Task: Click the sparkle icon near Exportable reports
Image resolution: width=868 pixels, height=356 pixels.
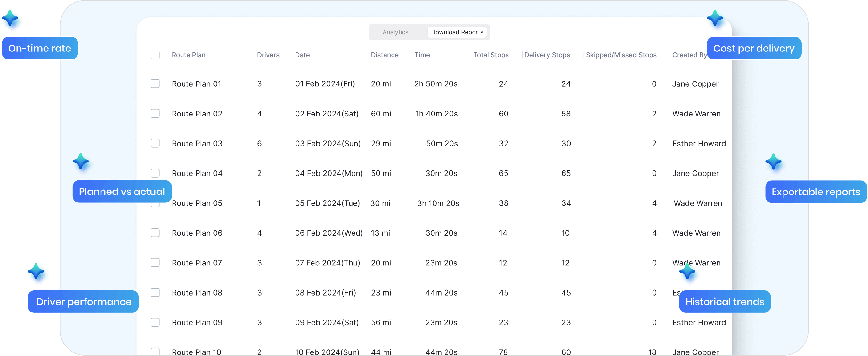Action: (774, 162)
